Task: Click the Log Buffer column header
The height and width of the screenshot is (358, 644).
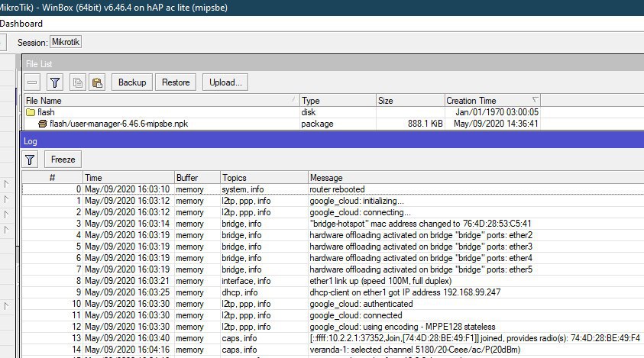Action: pyautogui.click(x=197, y=178)
